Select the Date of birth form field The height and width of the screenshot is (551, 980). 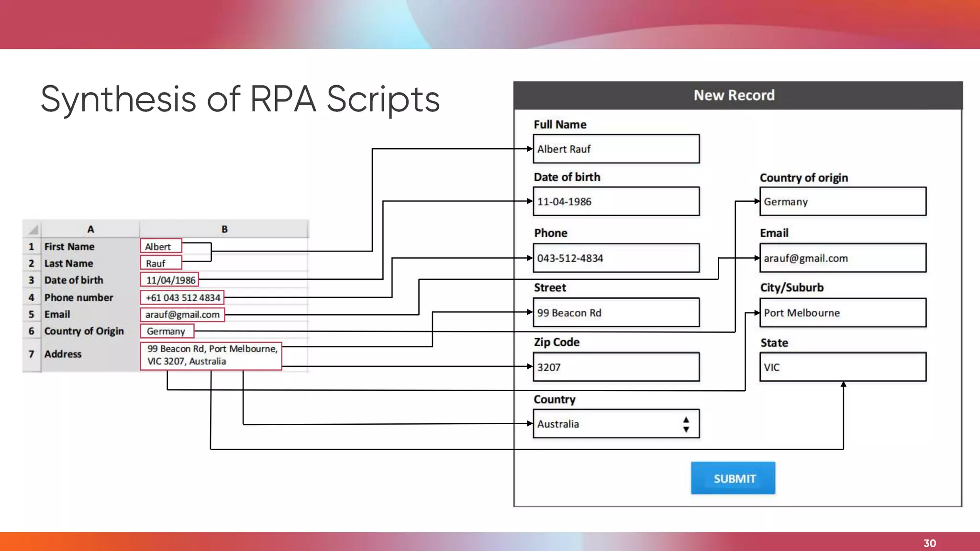point(616,201)
